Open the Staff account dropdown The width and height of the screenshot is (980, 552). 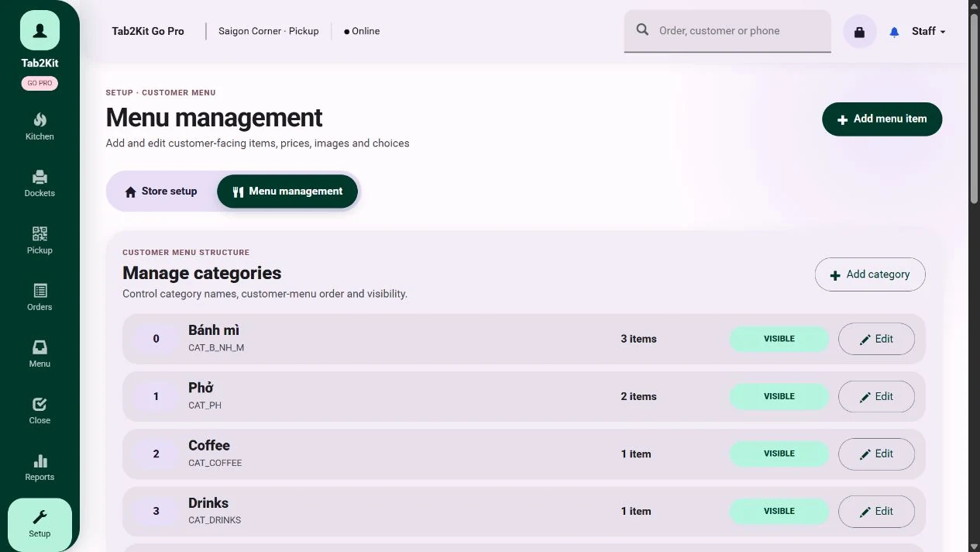928,31
